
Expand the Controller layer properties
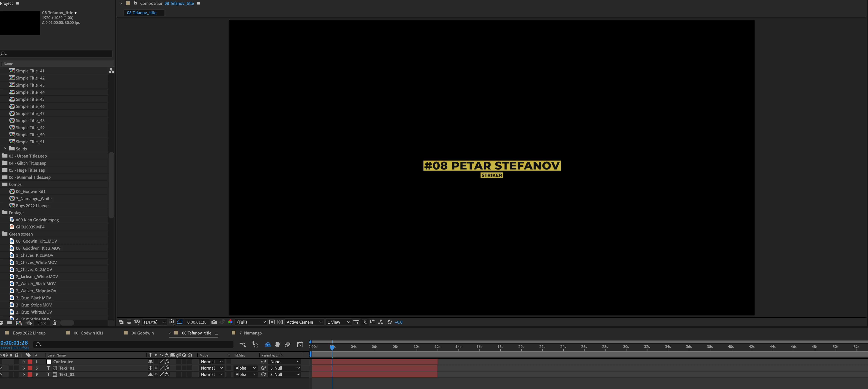(24, 362)
